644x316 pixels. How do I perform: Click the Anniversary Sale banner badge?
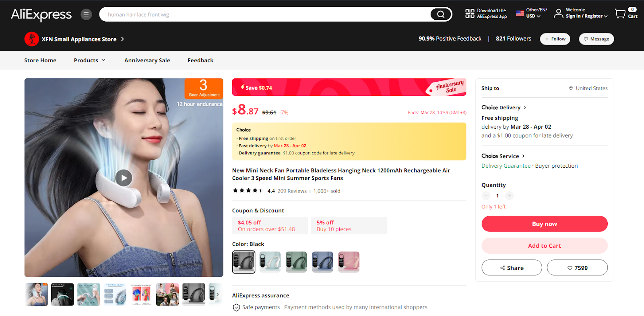click(447, 87)
